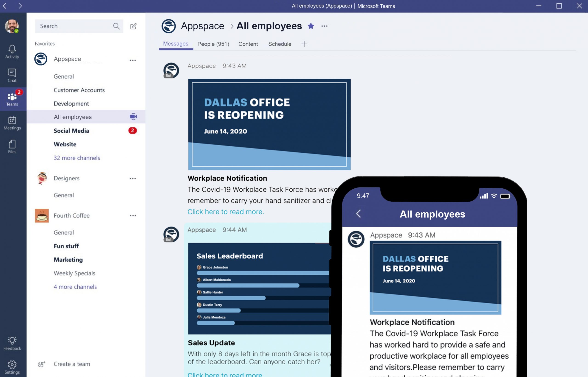Image resolution: width=588 pixels, height=377 pixels.
Task: Open channel header more options ellipsis
Action: point(324,26)
